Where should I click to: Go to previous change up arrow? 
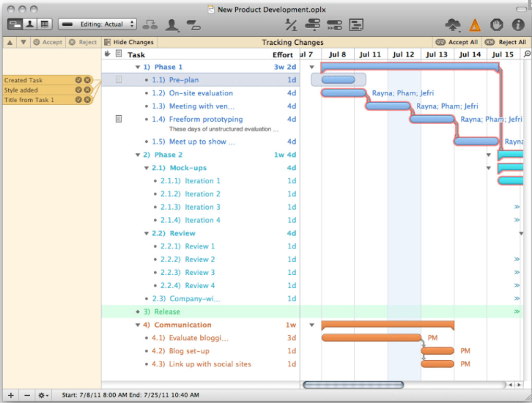pyautogui.click(x=10, y=42)
